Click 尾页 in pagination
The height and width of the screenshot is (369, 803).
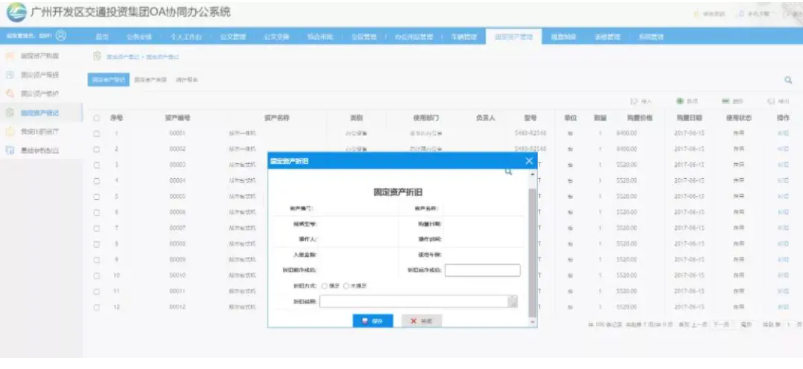(x=746, y=324)
